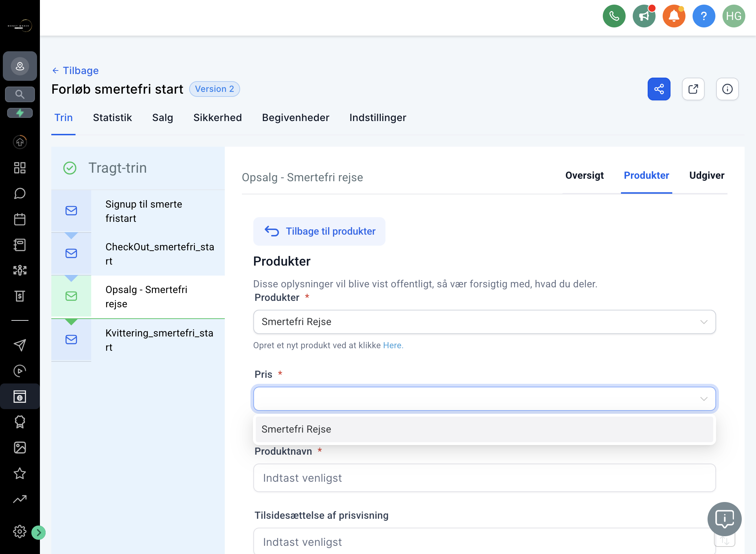Screen dimensions: 756x554
Task: Expand the sidebar with the green arrow
Action: pos(38,533)
